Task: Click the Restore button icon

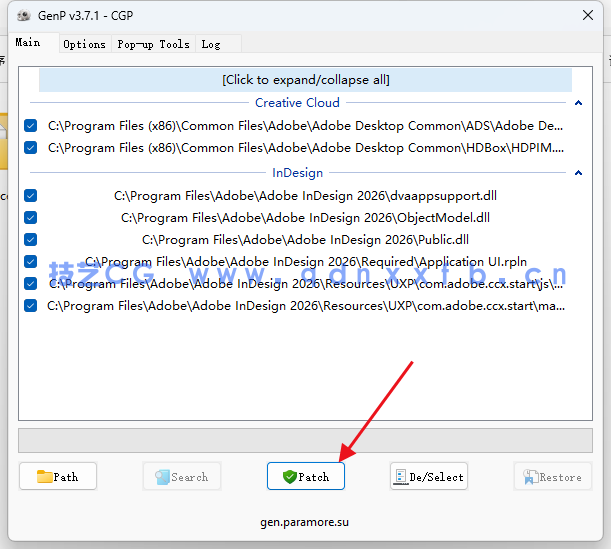Action: coord(528,477)
